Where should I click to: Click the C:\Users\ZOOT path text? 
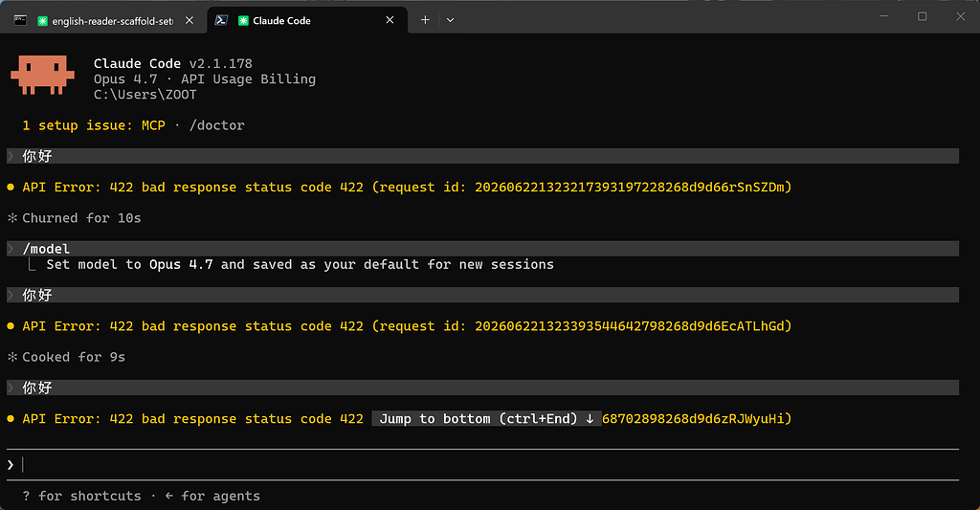pos(145,95)
